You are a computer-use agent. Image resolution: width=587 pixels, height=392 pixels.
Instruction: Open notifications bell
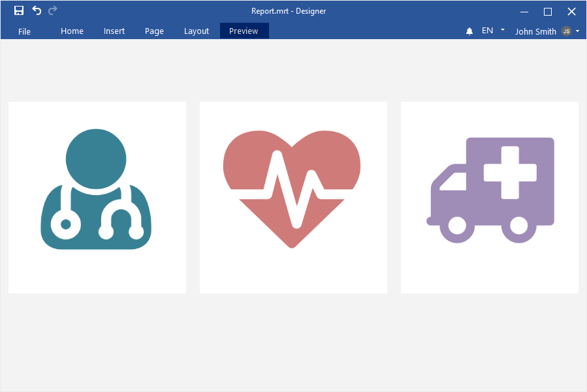click(469, 31)
